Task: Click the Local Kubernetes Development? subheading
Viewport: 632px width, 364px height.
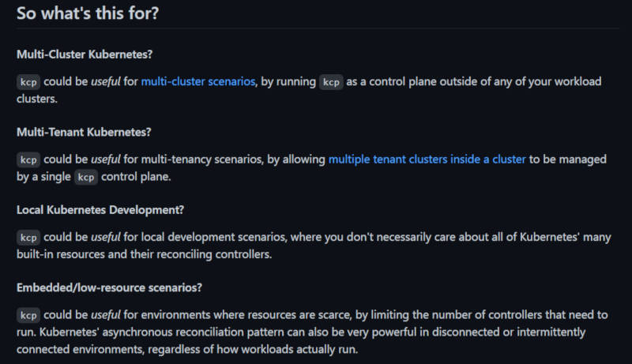Action: pos(100,210)
